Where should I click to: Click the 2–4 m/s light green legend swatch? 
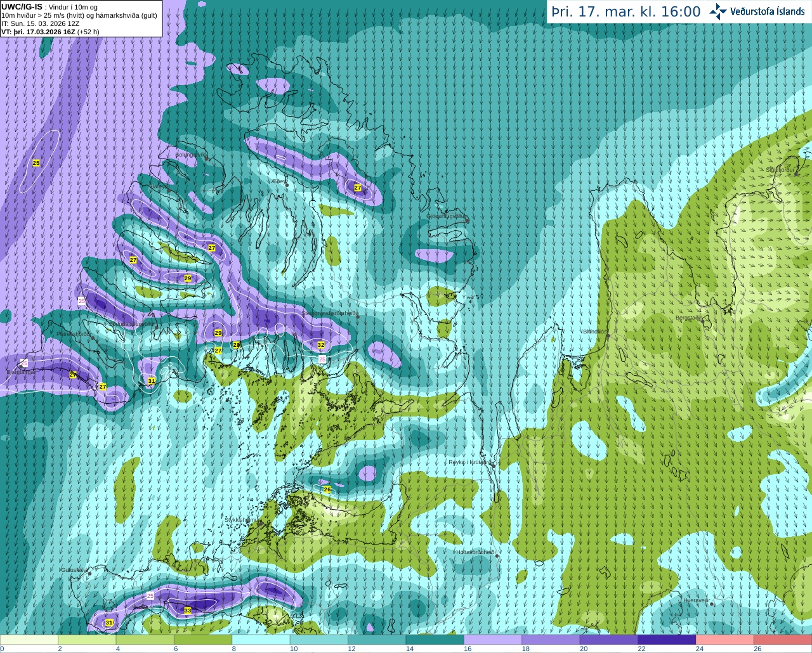[88, 640]
